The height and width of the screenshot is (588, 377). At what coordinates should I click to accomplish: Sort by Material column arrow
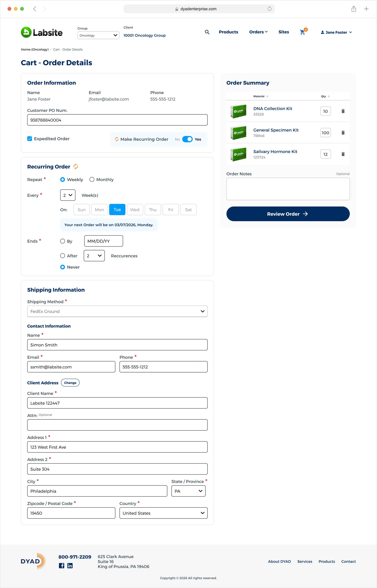coord(267,96)
